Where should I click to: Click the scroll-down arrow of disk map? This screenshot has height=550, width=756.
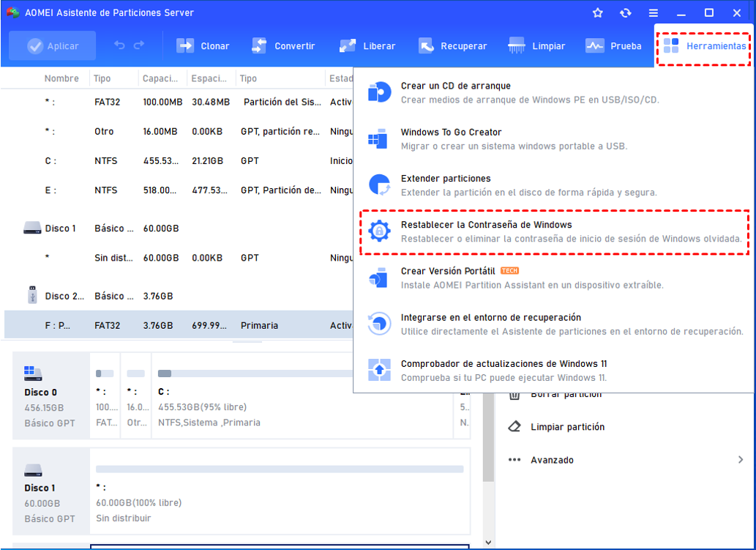tap(488, 542)
